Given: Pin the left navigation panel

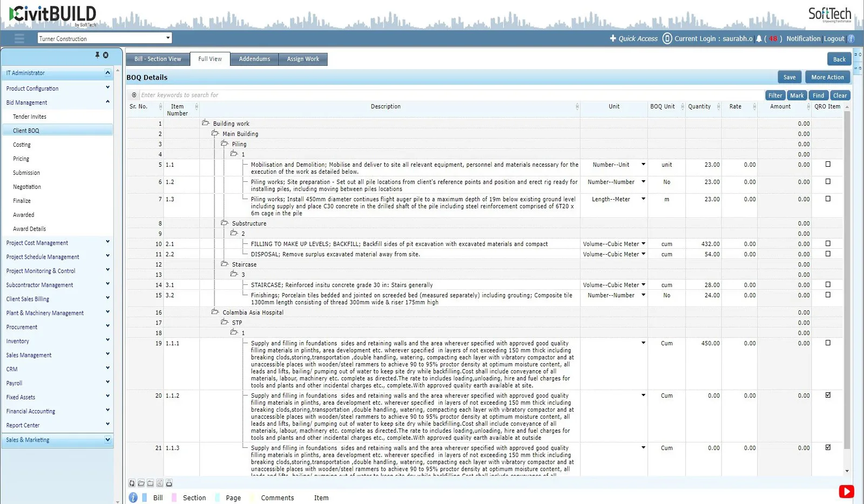Looking at the screenshot, I should (97, 55).
